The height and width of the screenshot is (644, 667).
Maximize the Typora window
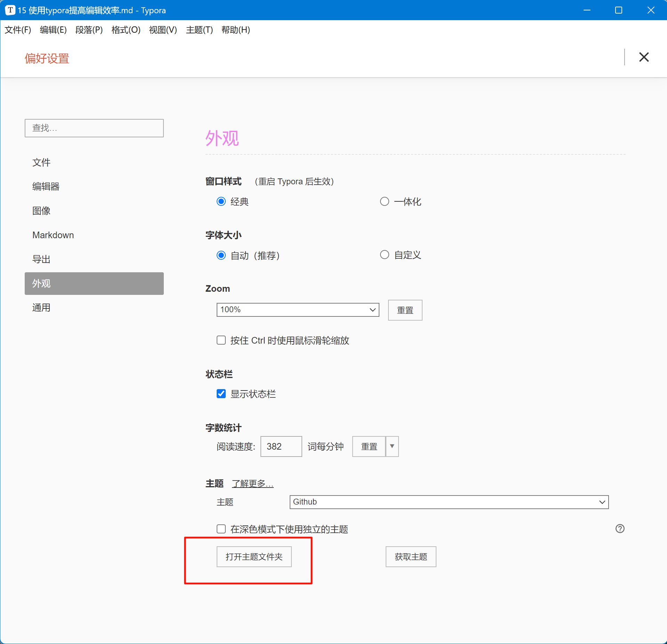(618, 10)
